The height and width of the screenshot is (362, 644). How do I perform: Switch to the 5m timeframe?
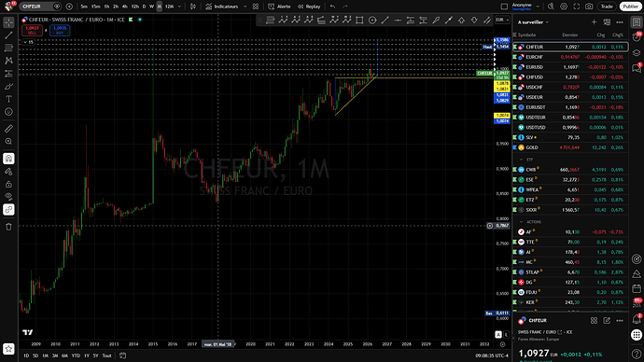(84, 7)
